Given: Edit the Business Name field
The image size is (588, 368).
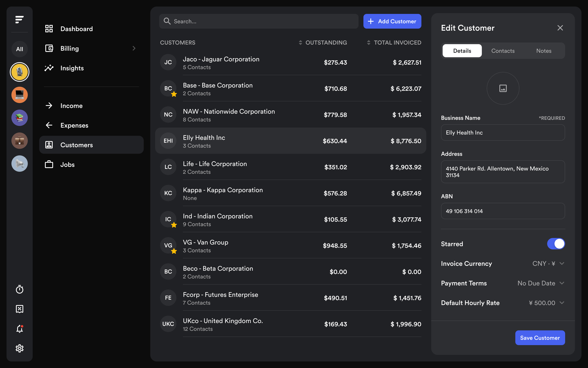Looking at the screenshot, I should click(503, 132).
